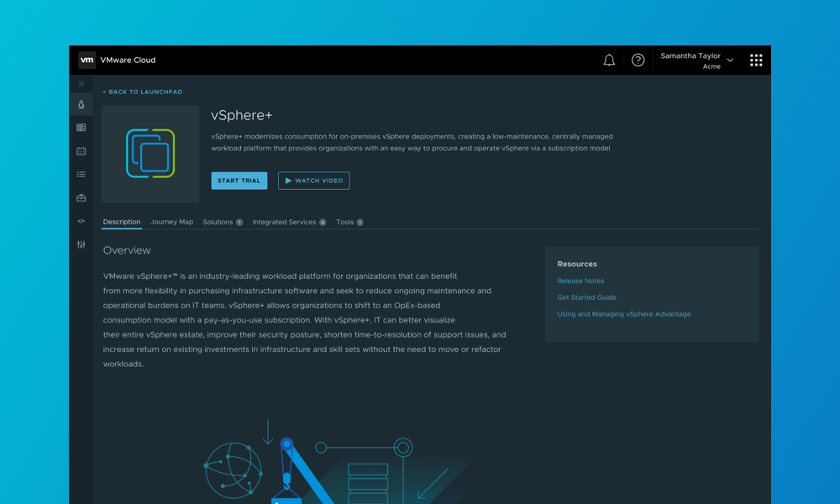Switch to the Journey Map tab
840x504 pixels.
pos(172,222)
